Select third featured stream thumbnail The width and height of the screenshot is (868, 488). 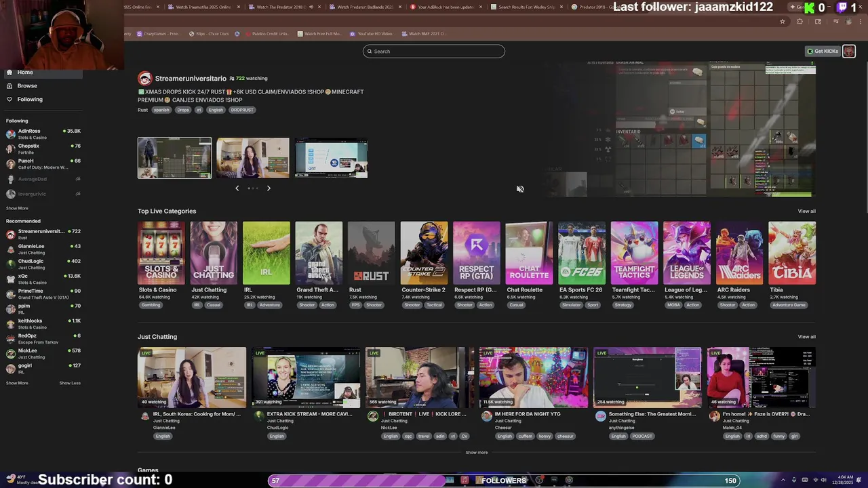[x=331, y=158]
